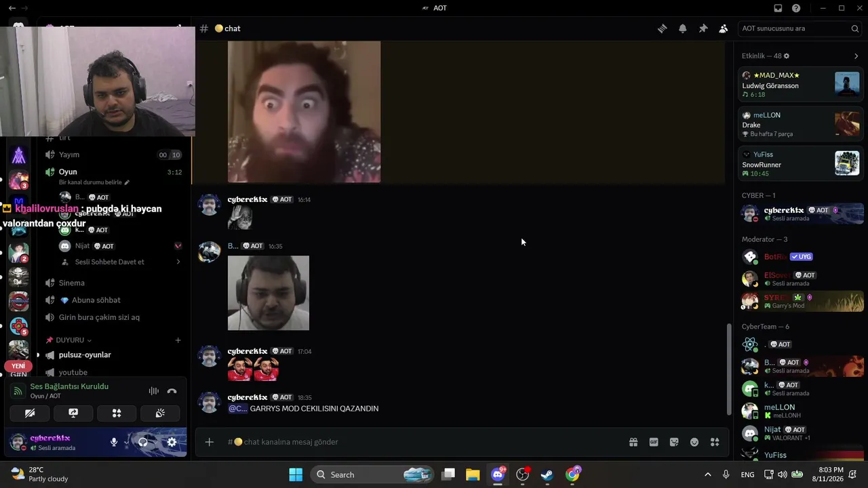Open noise suppression waveform icon
The width and height of the screenshot is (868, 488).
point(154,391)
